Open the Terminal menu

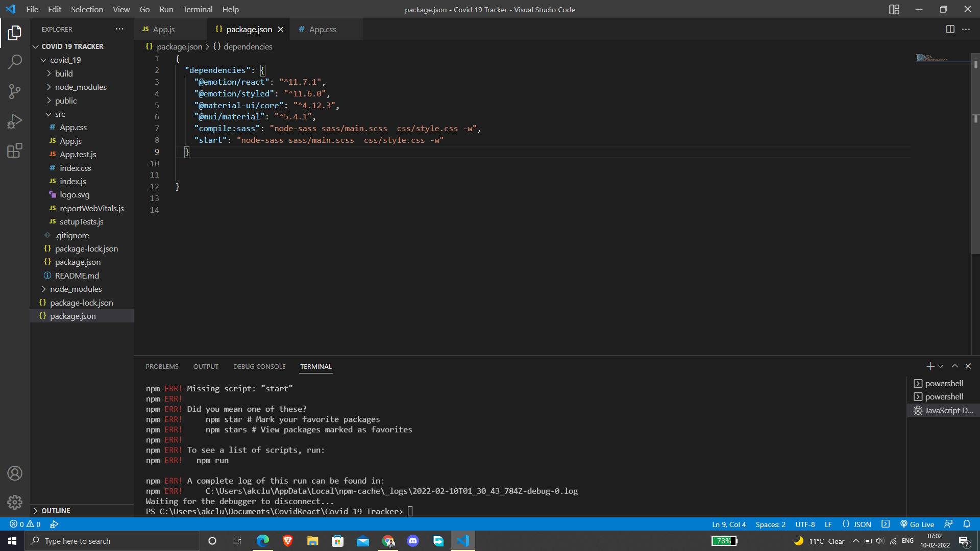click(x=198, y=9)
